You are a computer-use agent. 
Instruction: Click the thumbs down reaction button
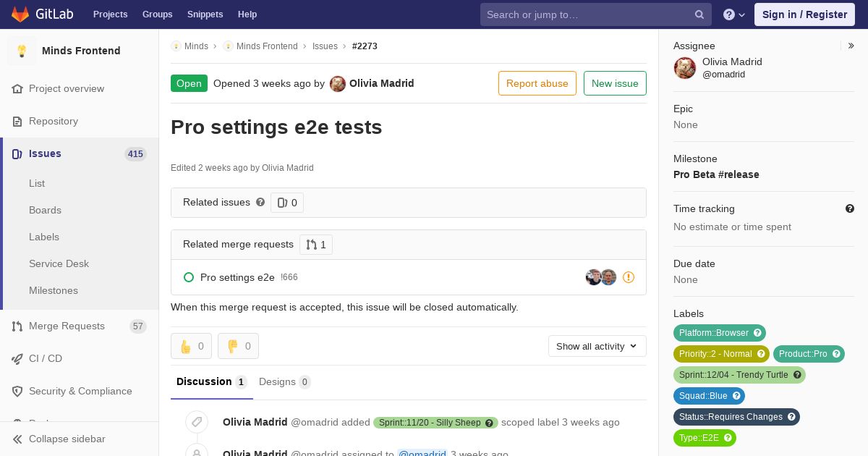click(x=238, y=346)
